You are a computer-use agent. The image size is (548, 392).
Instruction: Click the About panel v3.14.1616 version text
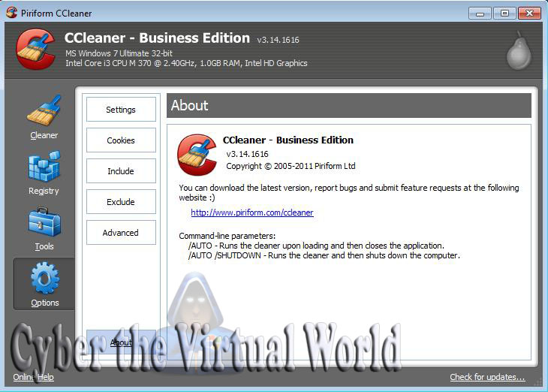tap(247, 154)
